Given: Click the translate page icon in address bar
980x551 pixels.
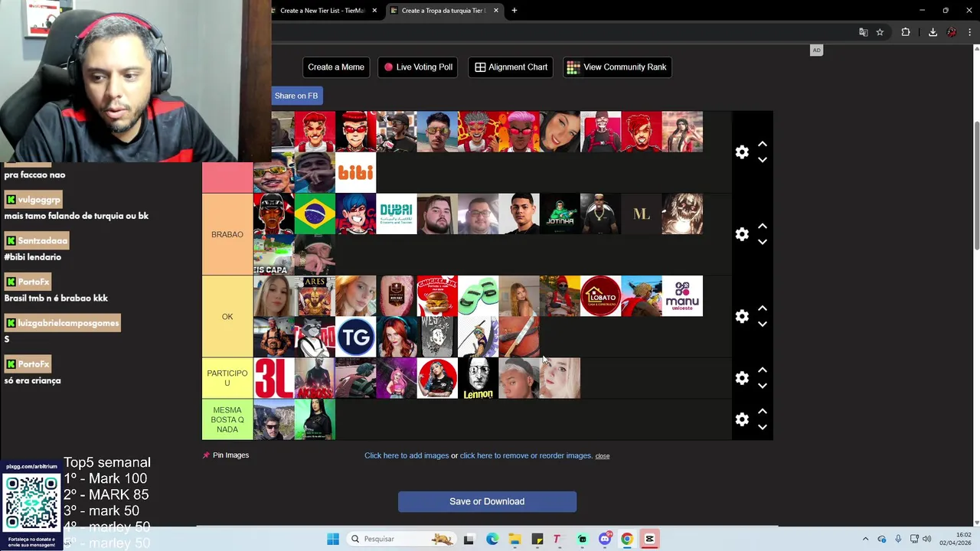Looking at the screenshot, I should click(x=864, y=32).
